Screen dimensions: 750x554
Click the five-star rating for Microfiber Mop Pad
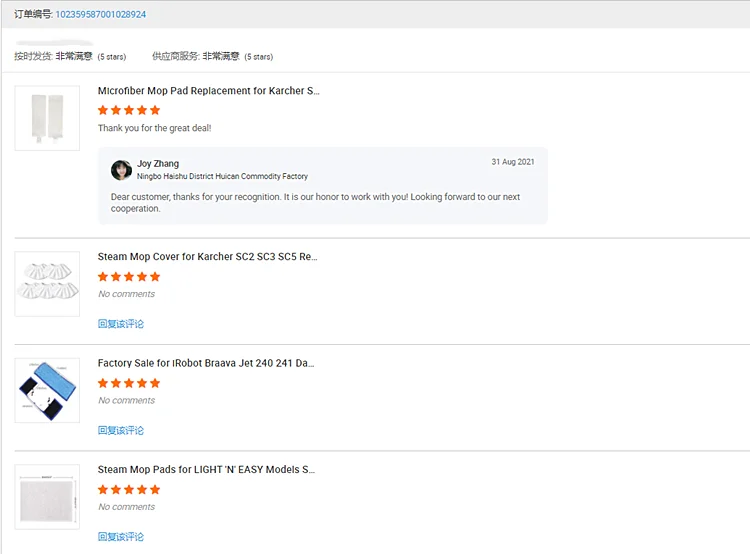pos(129,111)
